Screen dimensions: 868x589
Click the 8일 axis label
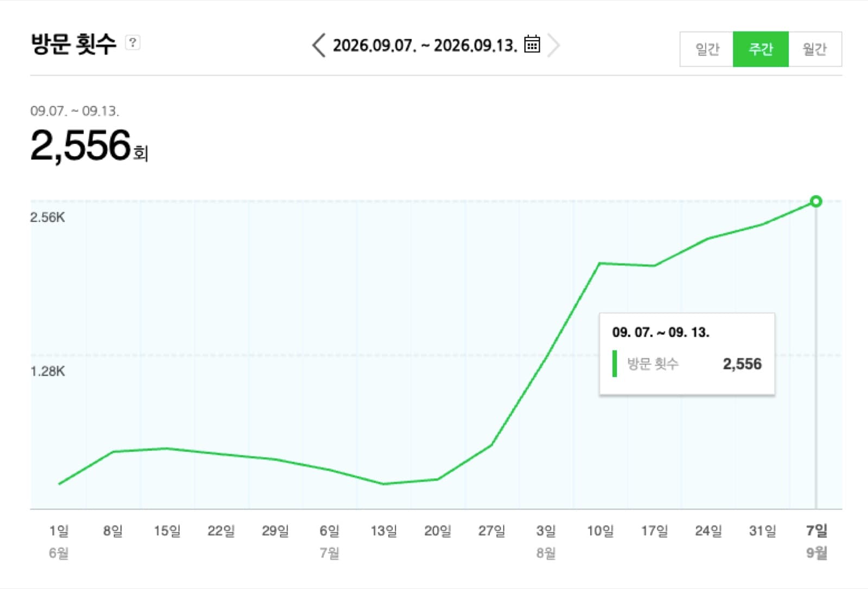coord(113,530)
